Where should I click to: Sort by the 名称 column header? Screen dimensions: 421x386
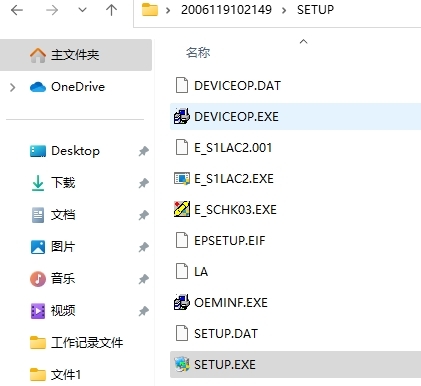tap(198, 52)
